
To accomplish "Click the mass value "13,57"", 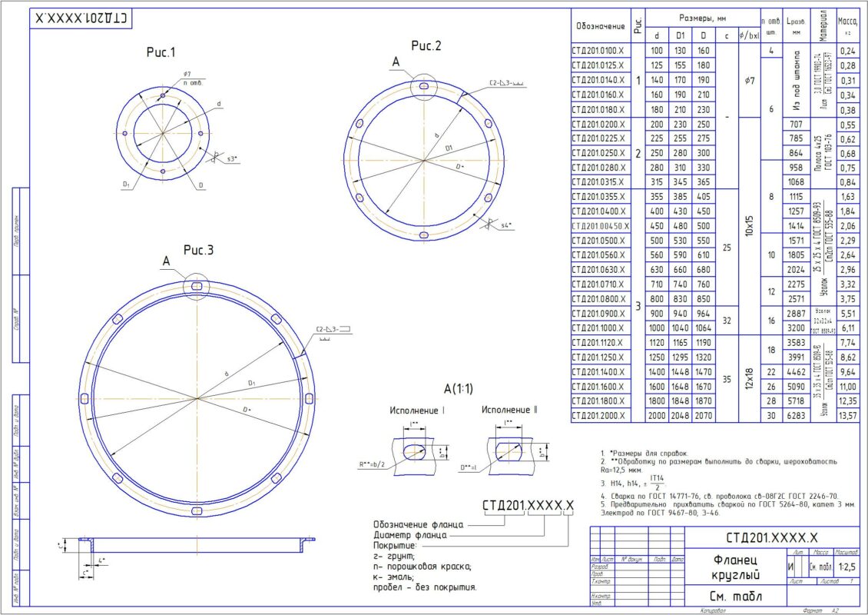I will click(x=847, y=416).
